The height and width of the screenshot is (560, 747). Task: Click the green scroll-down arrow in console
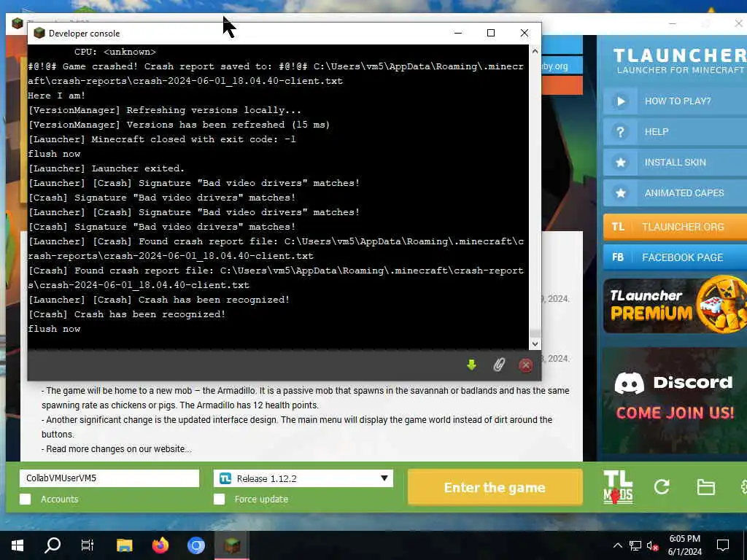point(472,365)
